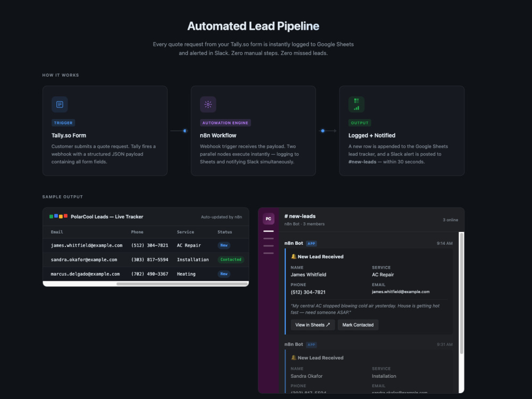Click the SAMPLE OUTPUT section label
Screen dimensions: 532x399
62,197
